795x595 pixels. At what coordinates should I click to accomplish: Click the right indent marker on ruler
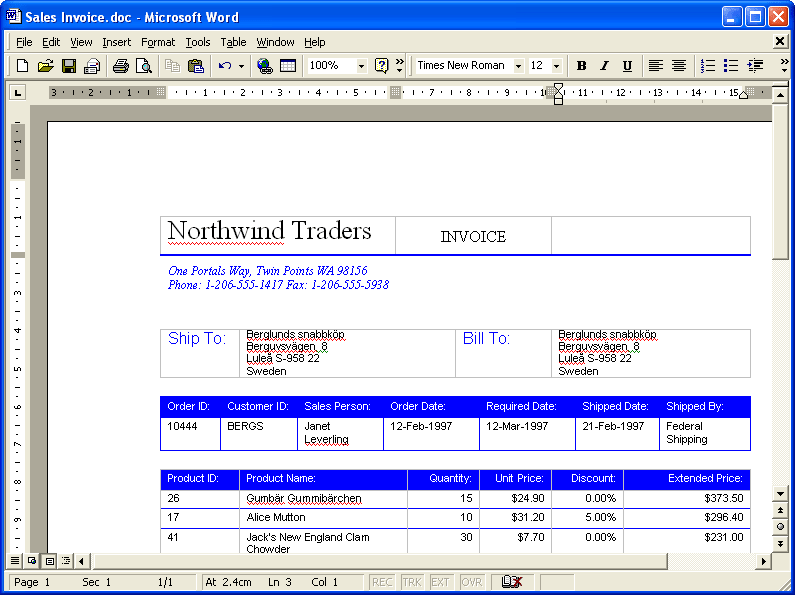click(743, 95)
